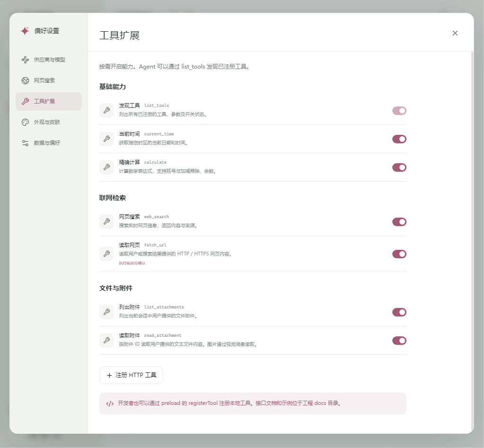Disable the web_search switch
Viewport: 484px width, 448px height.
399,222
